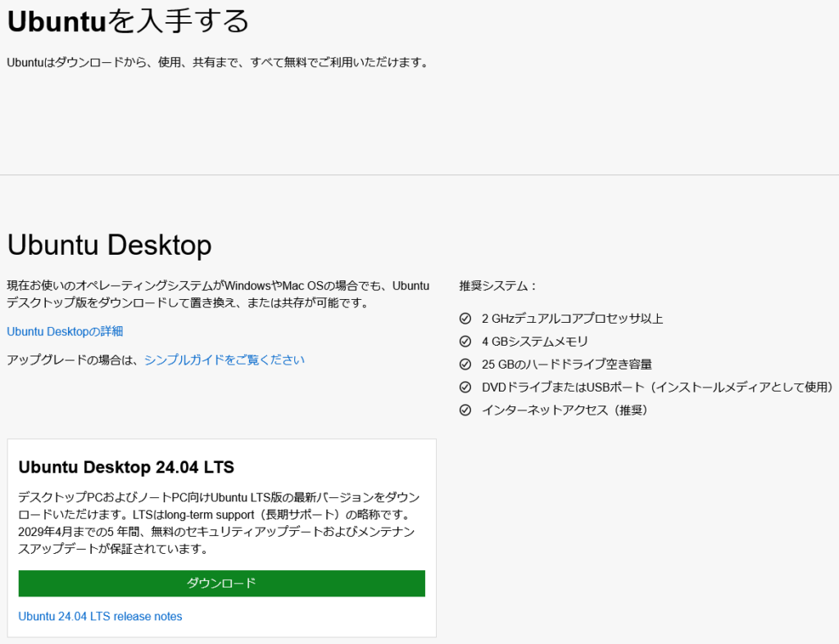
Task: Click the text アップグレードの場合は、
Action: (75, 360)
